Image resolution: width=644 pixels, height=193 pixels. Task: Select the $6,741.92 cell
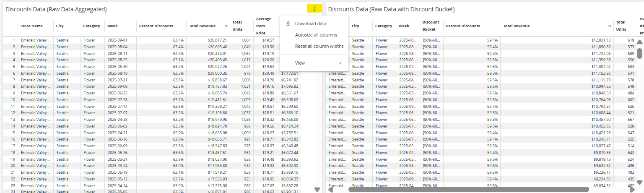pyautogui.click(x=289, y=80)
